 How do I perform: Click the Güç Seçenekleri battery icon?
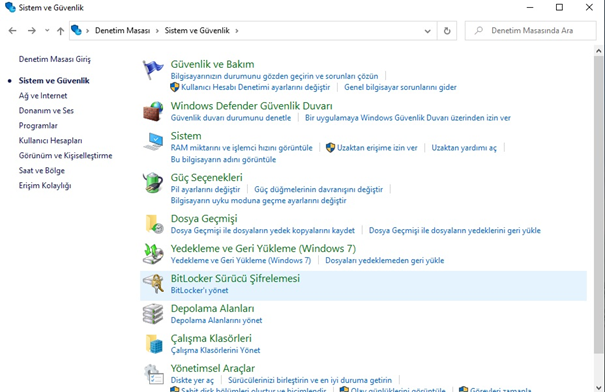[x=153, y=183]
